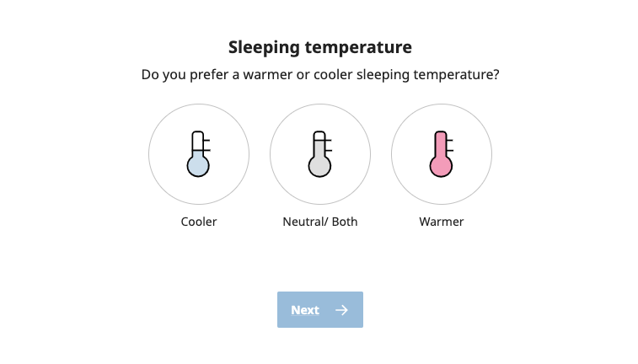Select the blue Cooler thermometer icon
638x364 pixels.
(x=198, y=153)
